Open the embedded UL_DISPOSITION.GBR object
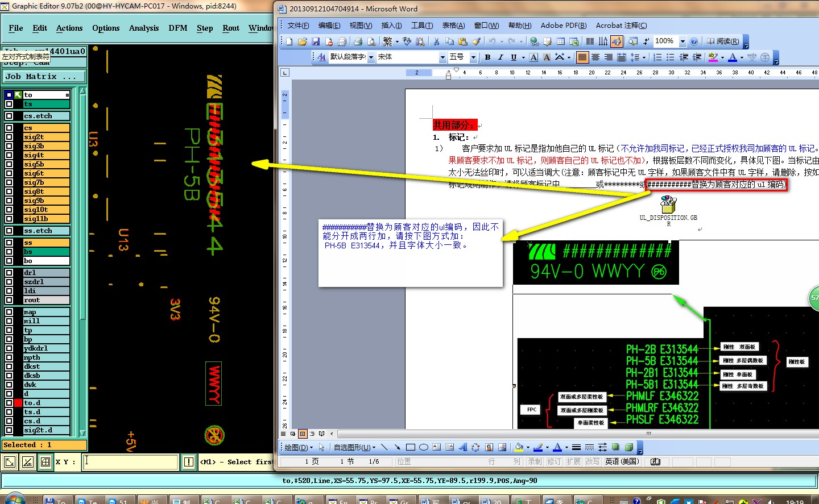Image resolution: width=819 pixels, height=504 pixels. (668, 210)
